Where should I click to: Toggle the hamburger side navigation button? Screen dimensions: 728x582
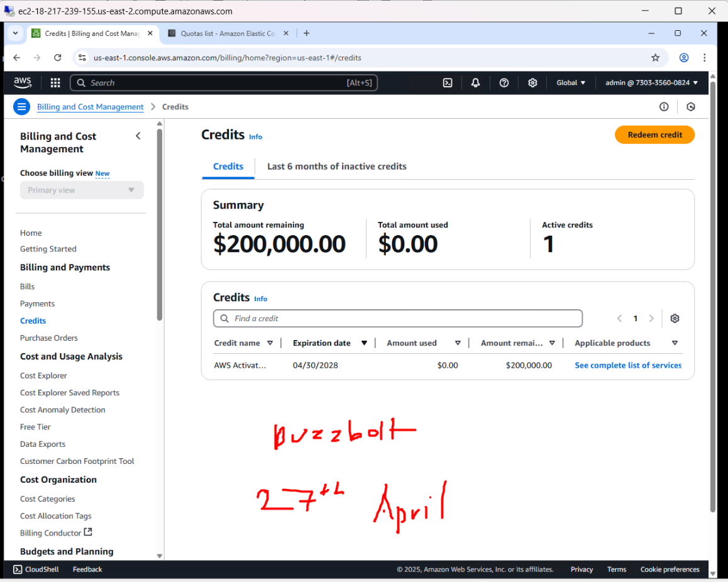(21, 107)
